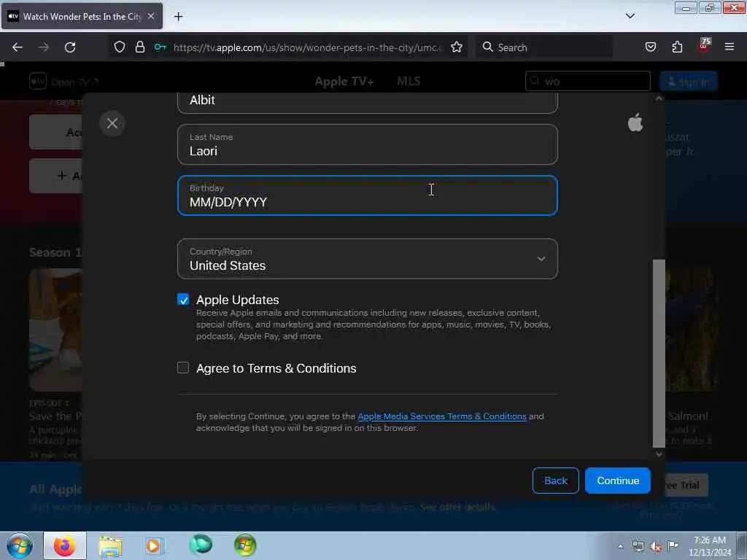Click the dialog scrollbar down arrow

[659, 454]
